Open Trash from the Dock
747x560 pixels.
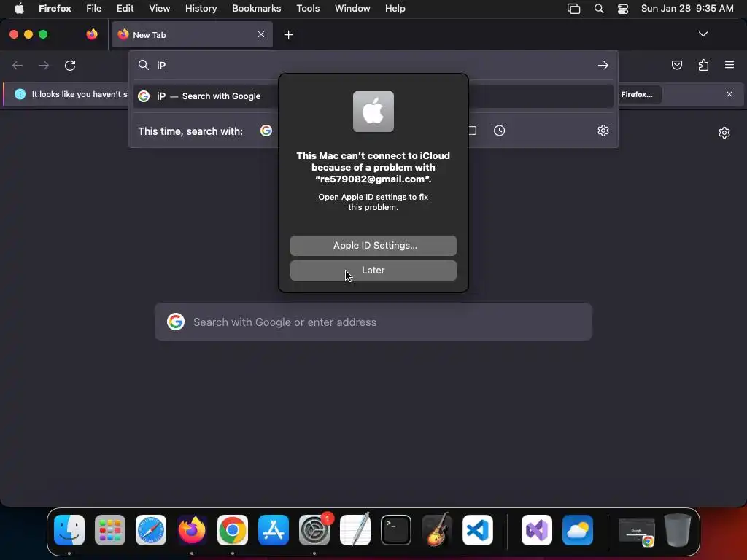(678, 529)
